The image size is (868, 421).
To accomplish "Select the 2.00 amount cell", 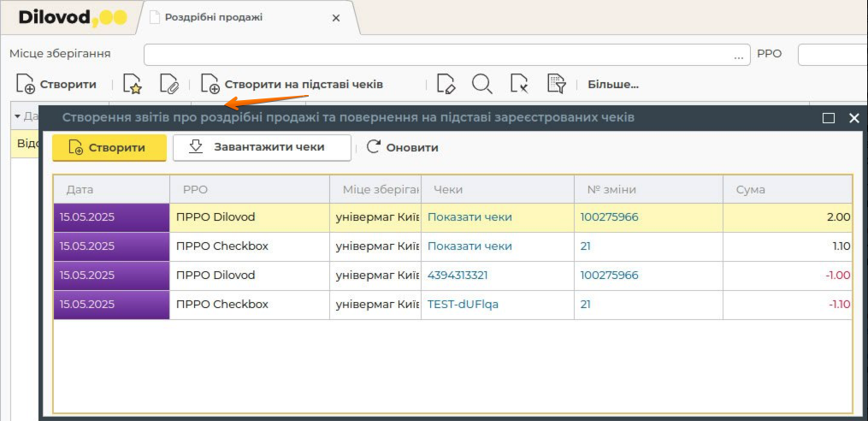I will coord(788,217).
